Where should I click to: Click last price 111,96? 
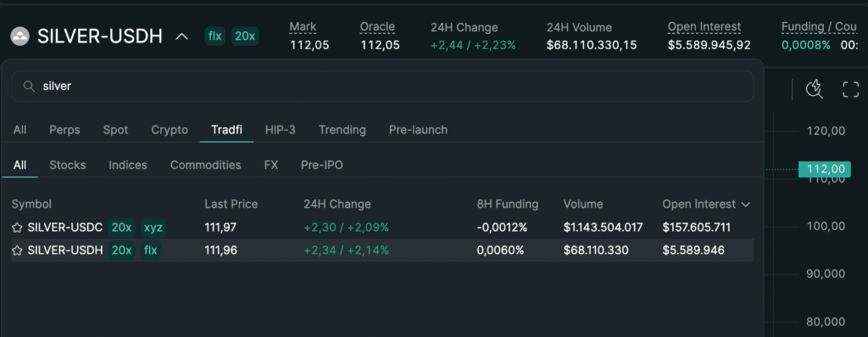pos(221,250)
